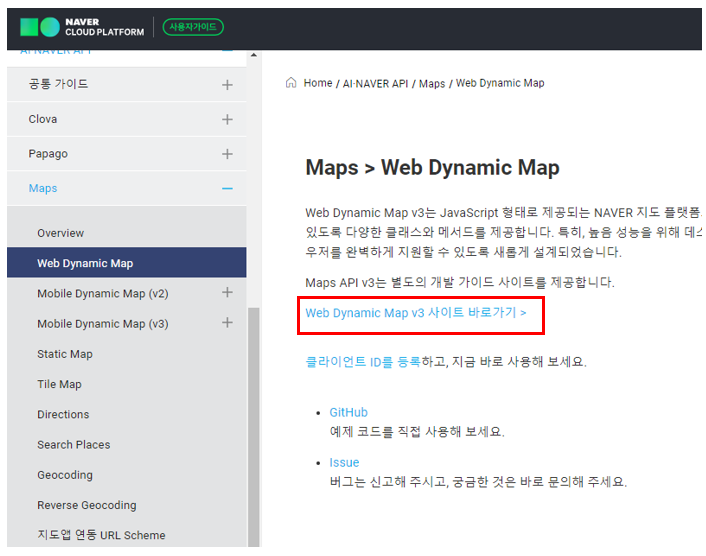Click the 클라이언트 ID를 등록 link

pos(363,362)
